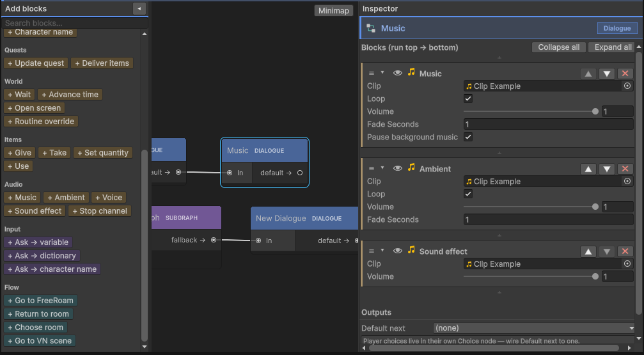
Task: Click the Sound effect block note icon
Action: click(411, 250)
